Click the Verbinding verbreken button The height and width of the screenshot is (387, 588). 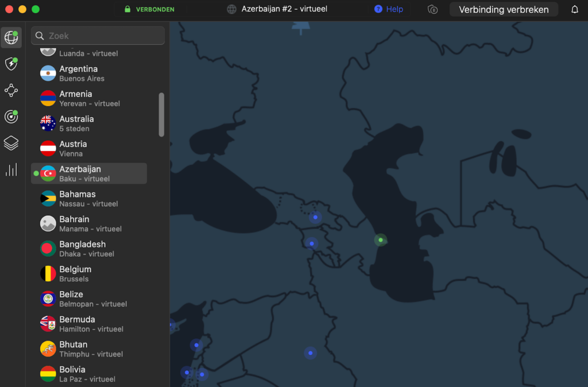click(x=504, y=9)
